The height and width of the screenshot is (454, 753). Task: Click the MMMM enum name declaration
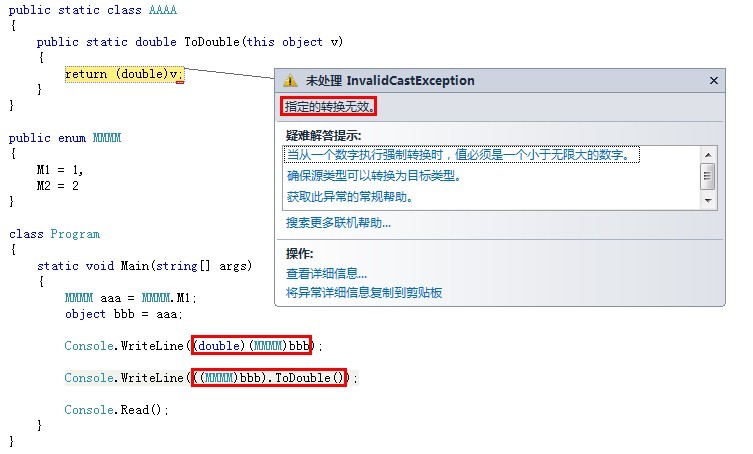coord(107,138)
